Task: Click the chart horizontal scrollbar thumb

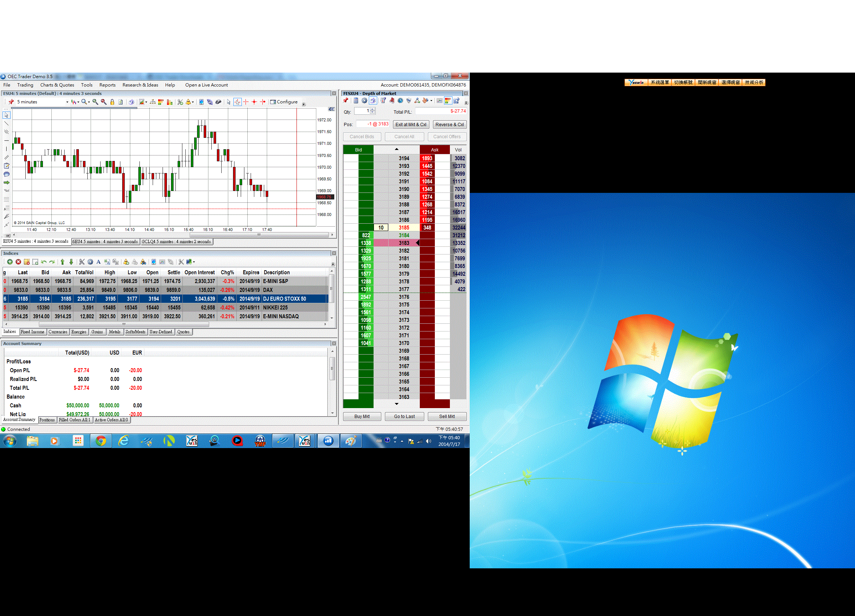Action: click(x=259, y=235)
